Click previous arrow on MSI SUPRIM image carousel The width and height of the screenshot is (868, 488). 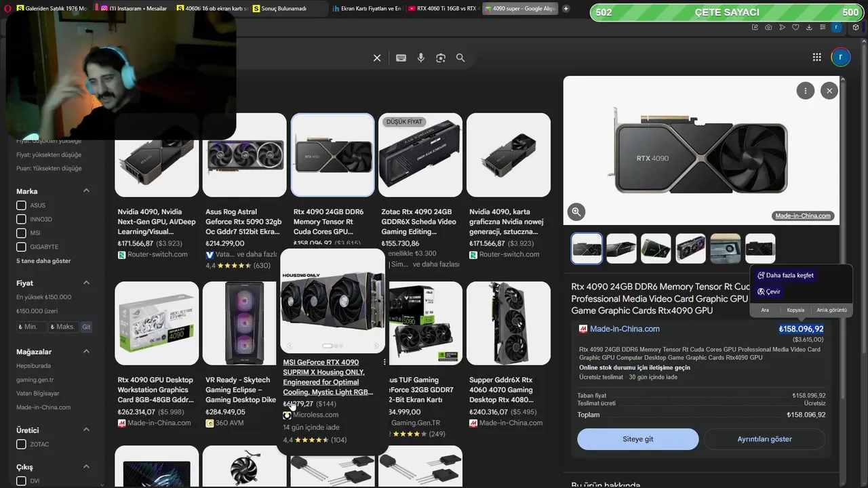point(289,346)
